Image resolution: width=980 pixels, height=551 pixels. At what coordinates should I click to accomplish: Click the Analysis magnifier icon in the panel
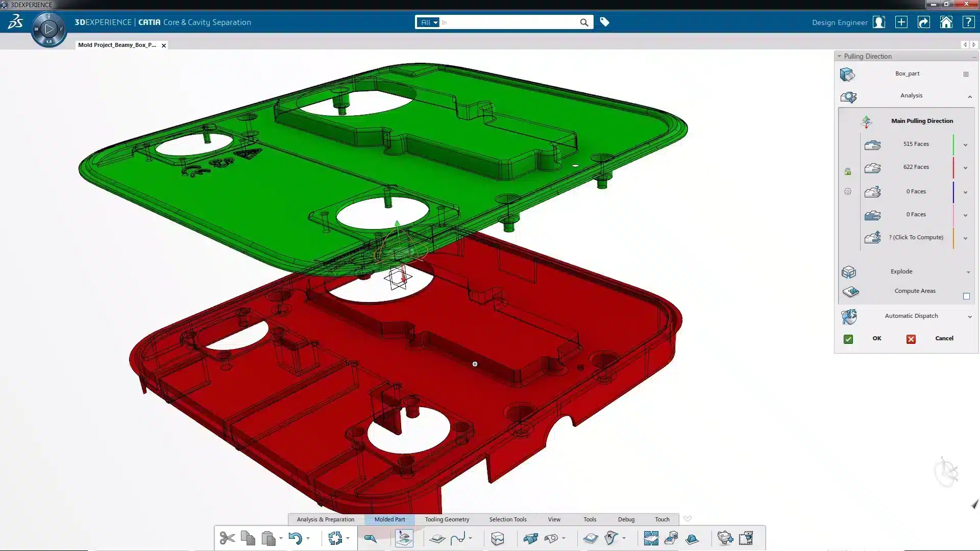848,97
